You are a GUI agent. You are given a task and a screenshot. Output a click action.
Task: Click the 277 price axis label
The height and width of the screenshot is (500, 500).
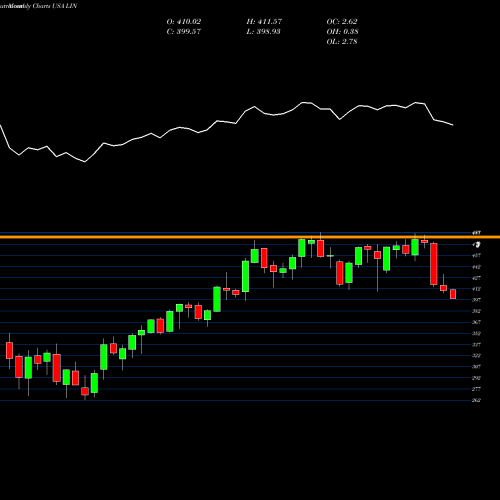(477, 389)
